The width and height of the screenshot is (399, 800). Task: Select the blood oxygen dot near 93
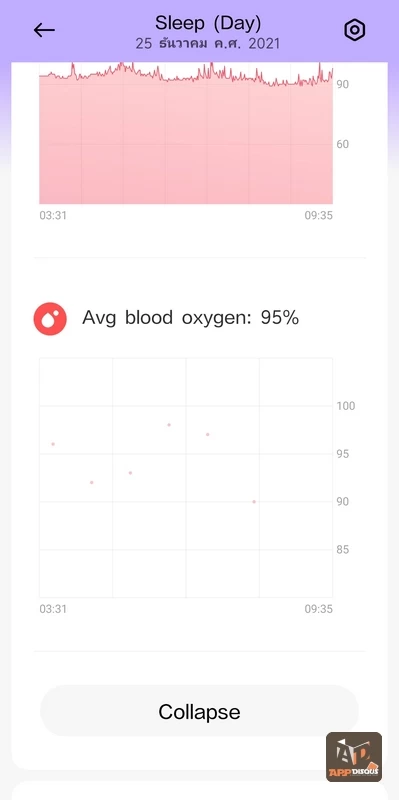[131, 473]
